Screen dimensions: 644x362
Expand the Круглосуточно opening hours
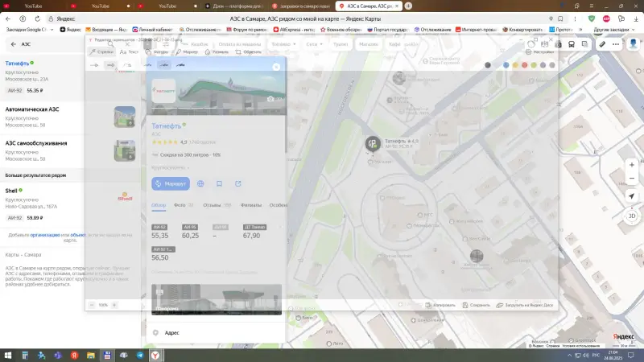point(171,168)
